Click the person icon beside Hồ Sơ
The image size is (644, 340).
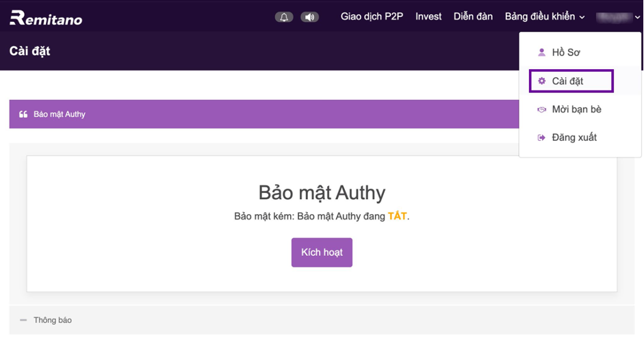(541, 52)
